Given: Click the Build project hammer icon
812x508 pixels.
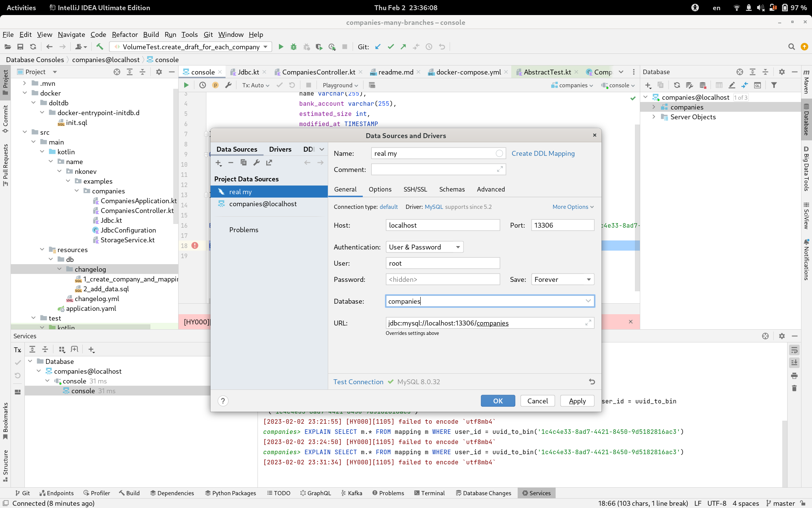Looking at the screenshot, I should 100,47.
